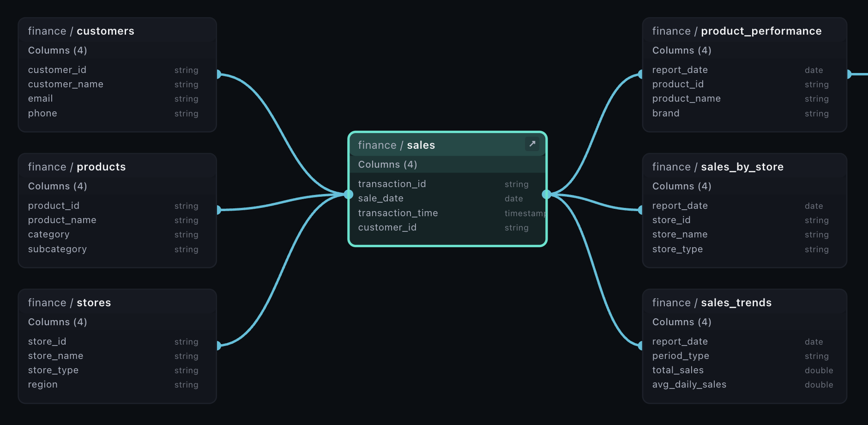Collapse Columns (4) under sales_by_store
Screen dimensions: 868x425
point(681,186)
